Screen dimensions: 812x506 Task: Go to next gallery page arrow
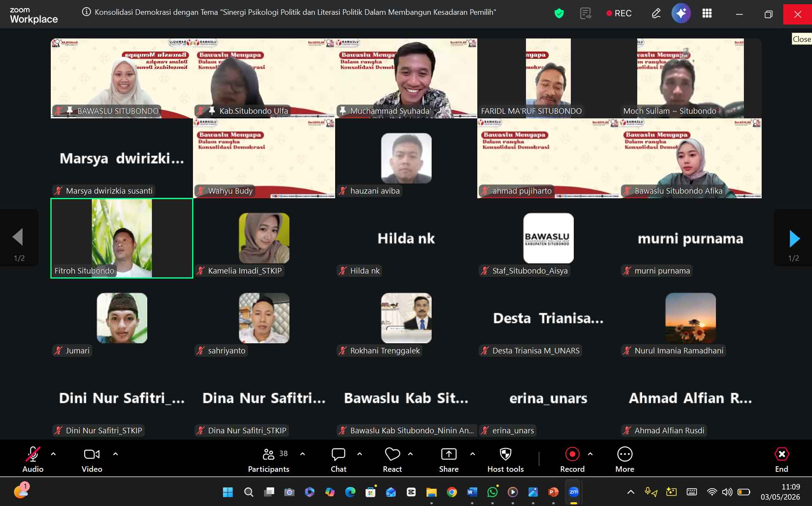click(794, 238)
